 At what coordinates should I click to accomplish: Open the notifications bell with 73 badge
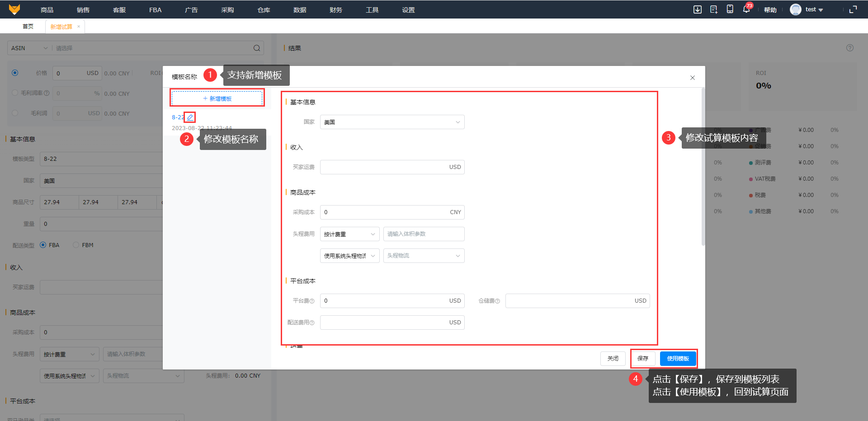746,9
